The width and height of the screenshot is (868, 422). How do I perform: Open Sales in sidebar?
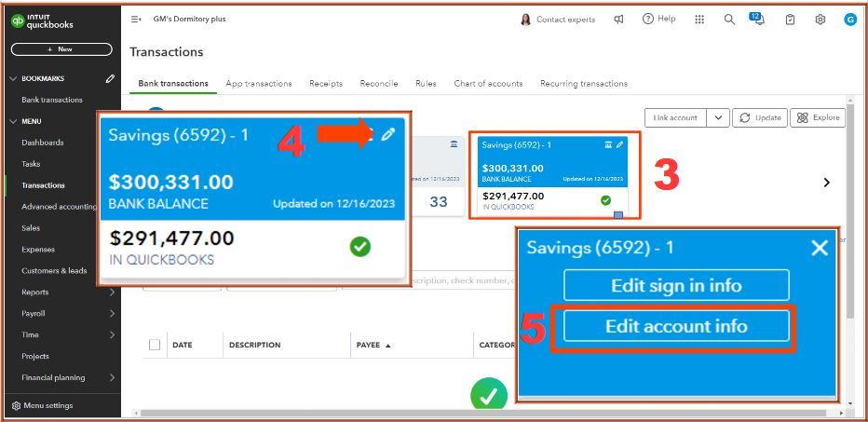click(31, 227)
